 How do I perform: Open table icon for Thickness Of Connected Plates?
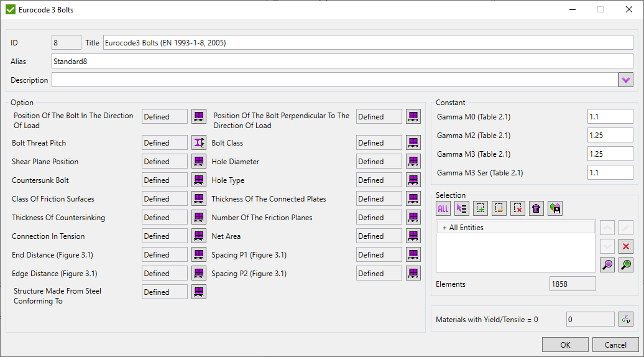pos(413,199)
